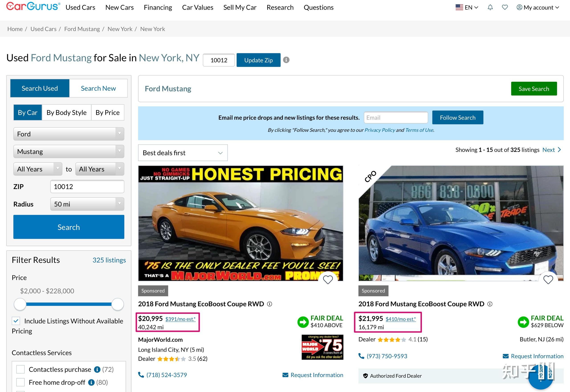Click Request Information for Butler, NJ listing
Viewport: 570px width, 392px height.
[x=533, y=356]
